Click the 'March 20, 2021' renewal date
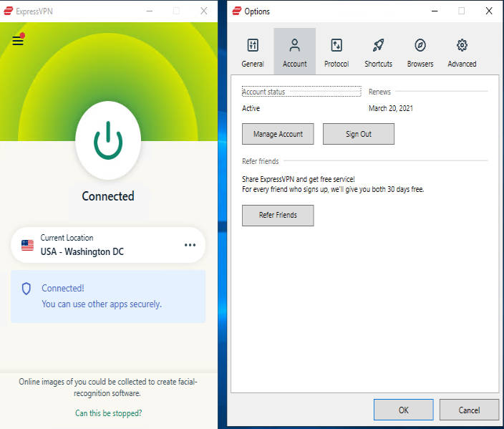This screenshot has height=429, width=504. pyautogui.click(x=391, y=108)
